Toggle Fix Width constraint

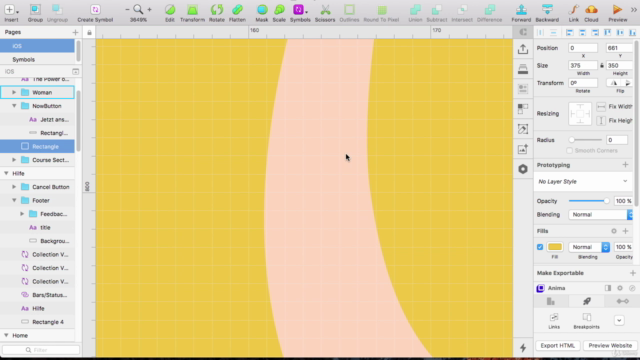point(601,107)
